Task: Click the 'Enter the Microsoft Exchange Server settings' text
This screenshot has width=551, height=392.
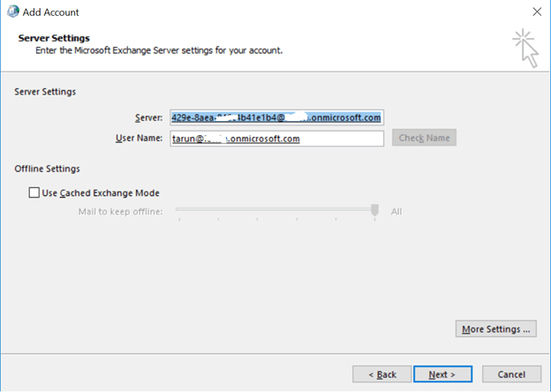Action: click(159, 50)
